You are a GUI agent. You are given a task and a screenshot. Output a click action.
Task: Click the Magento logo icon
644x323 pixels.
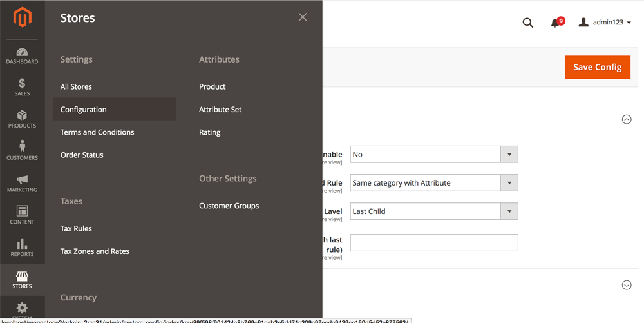click(x=22, y=17)
